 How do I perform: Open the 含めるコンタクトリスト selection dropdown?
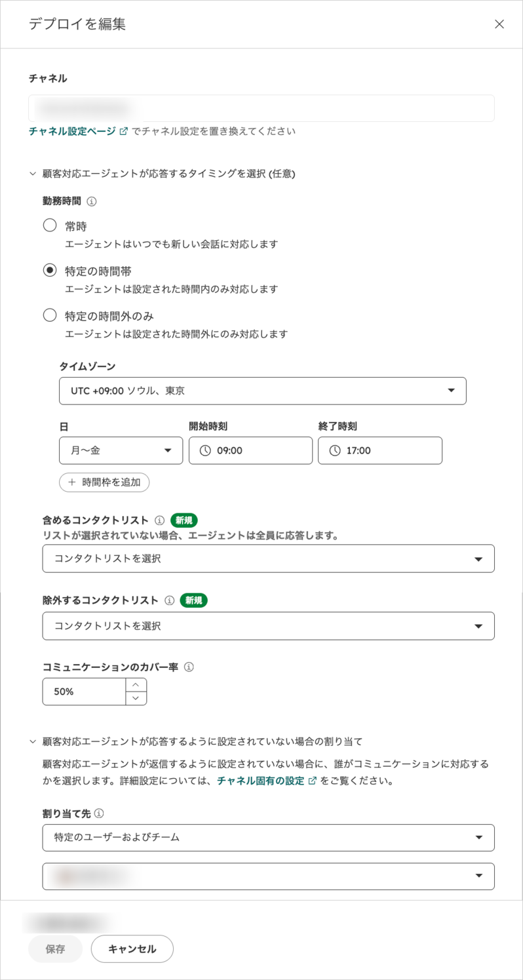coord(269,559)
